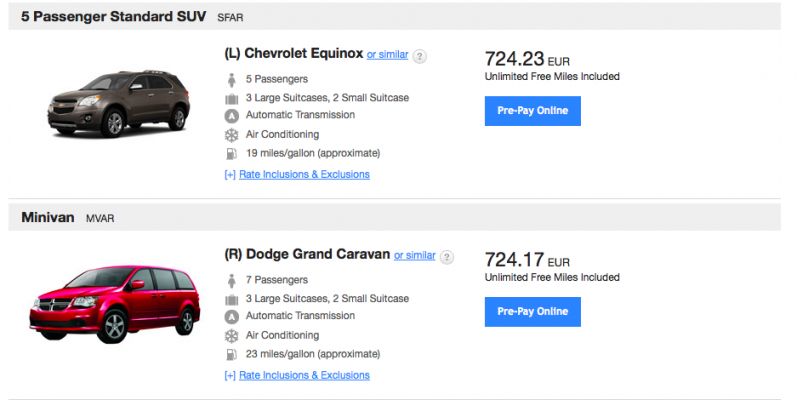Click the fuel pump icon showing 19 miles/gallon

tap(231, 153)
